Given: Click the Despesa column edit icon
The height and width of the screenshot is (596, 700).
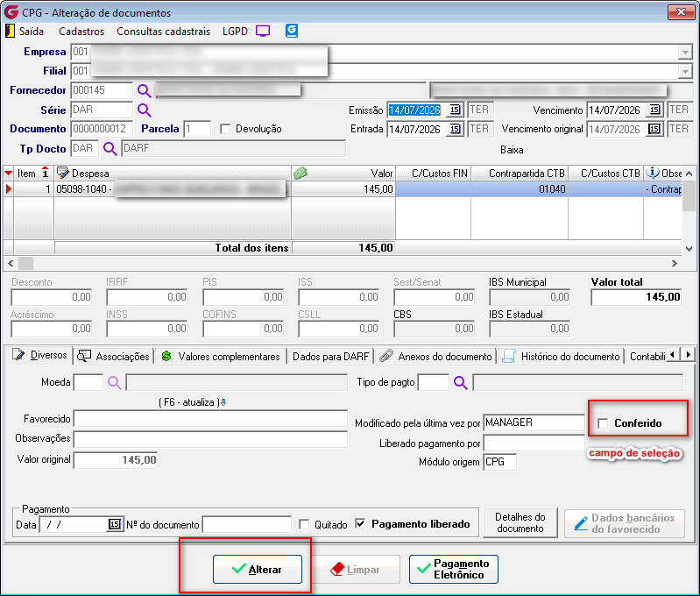Looking at the screenshot, I should (63, 173).
